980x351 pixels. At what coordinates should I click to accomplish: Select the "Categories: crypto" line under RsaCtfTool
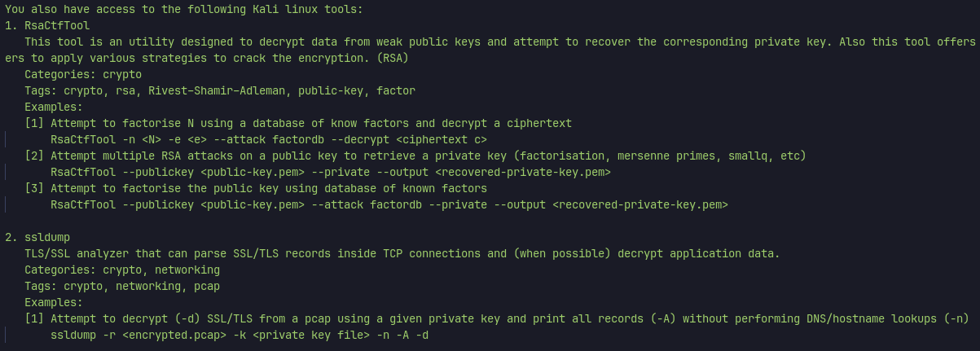(83, 74)
